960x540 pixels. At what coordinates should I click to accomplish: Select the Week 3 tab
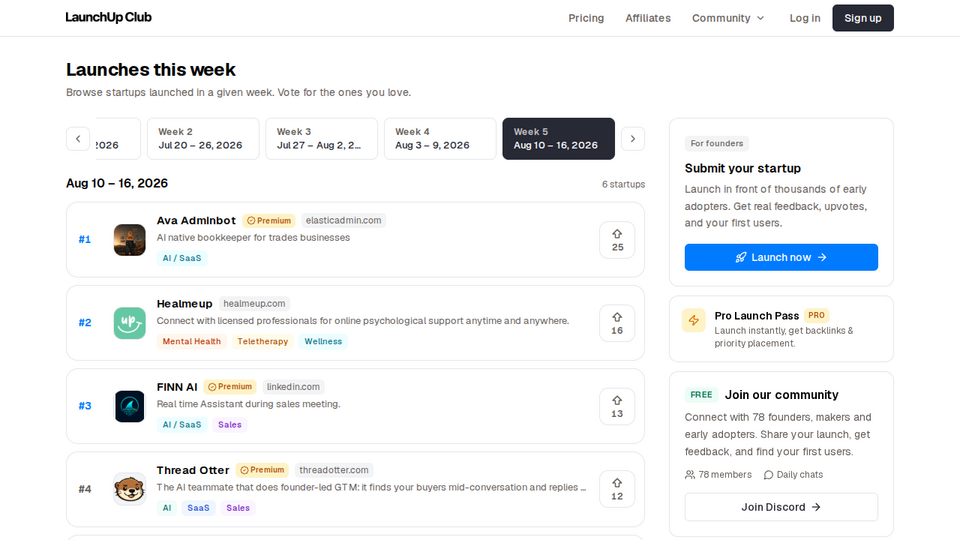tap(321, 139)
